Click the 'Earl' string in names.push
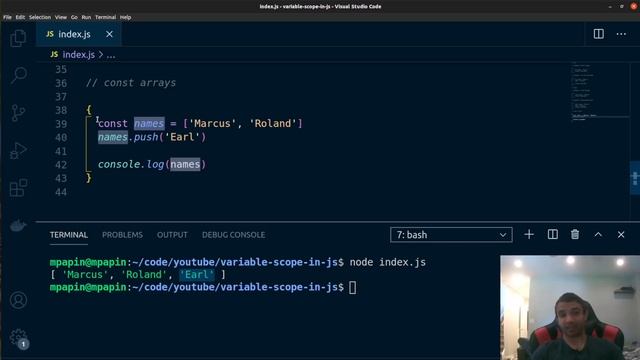This screenshot has height=360, width=640. point(182,137)
